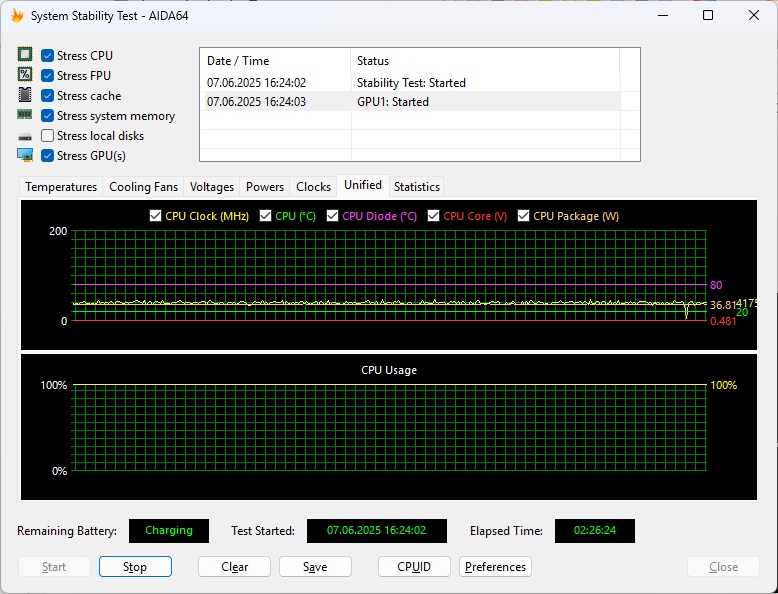Toggle the green CPU (°C) graph checkbox
The width and height of the screenshot is (778, 594).
tap(265, 216)
